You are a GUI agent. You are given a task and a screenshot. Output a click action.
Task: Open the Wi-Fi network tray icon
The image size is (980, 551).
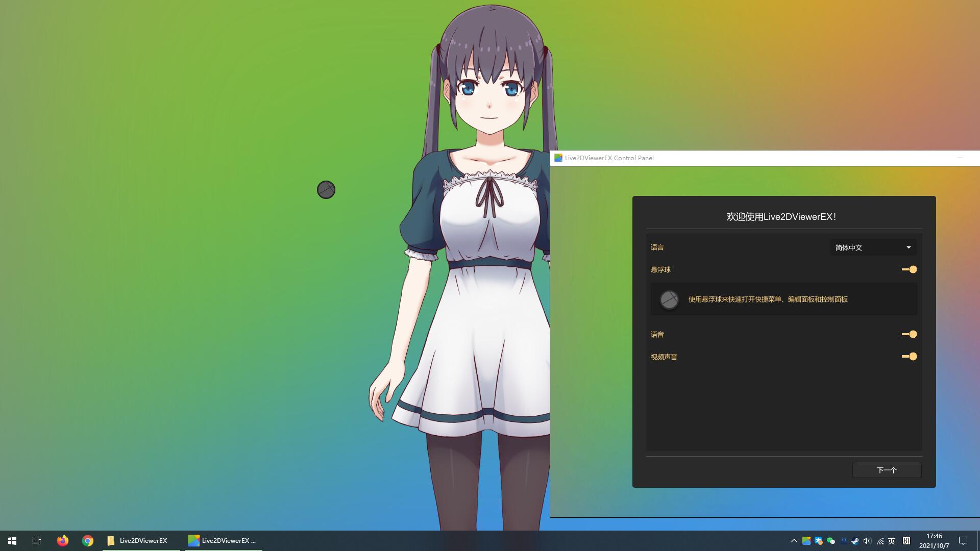pyautogui.click(x=880, y=541)
